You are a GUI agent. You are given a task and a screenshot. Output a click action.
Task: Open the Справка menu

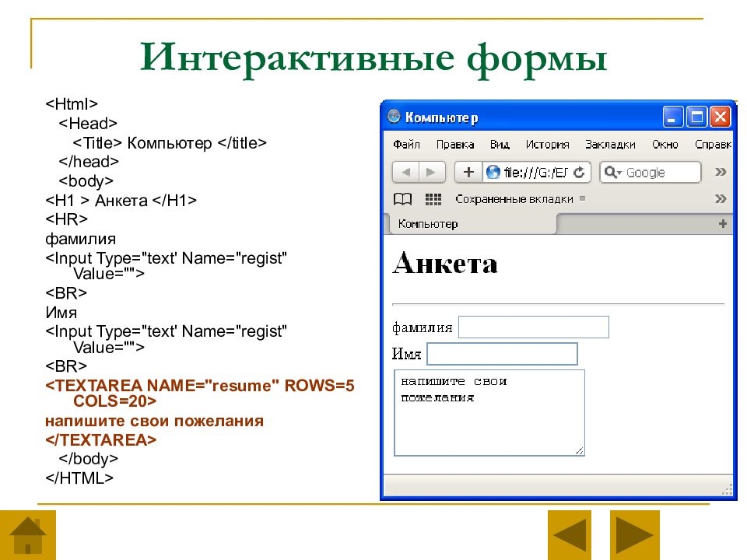714,145
